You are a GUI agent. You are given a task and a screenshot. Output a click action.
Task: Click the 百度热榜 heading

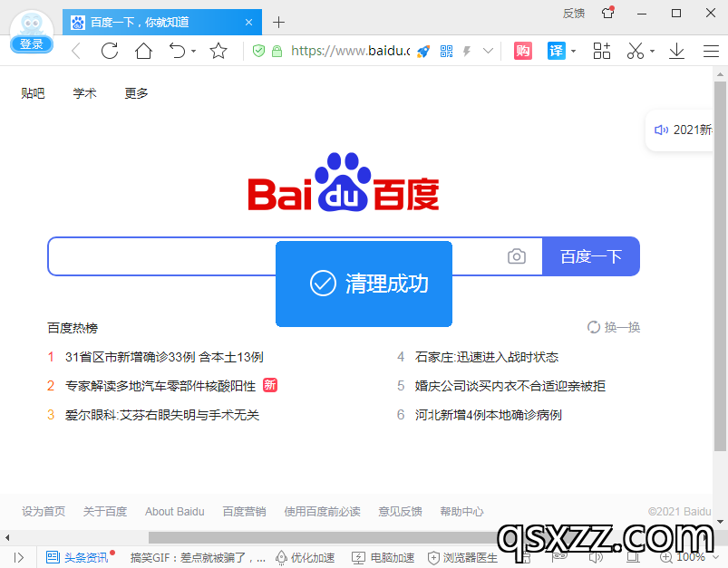73,328
